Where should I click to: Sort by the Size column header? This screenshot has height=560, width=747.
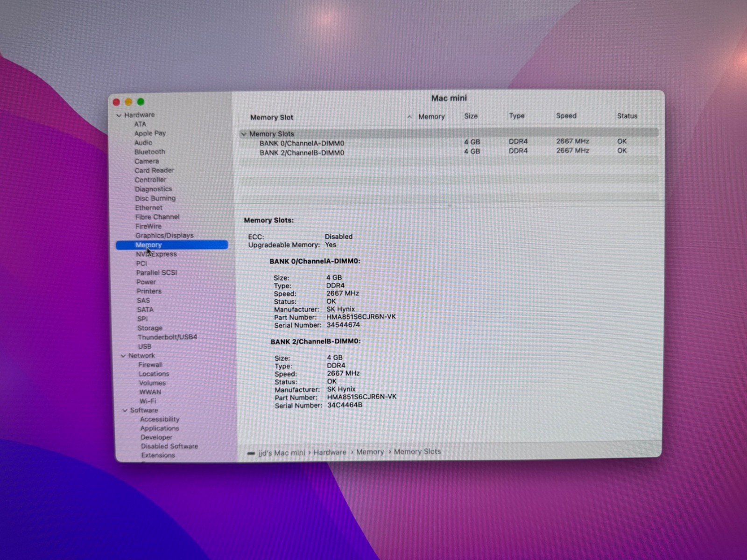tap(471, 116)
